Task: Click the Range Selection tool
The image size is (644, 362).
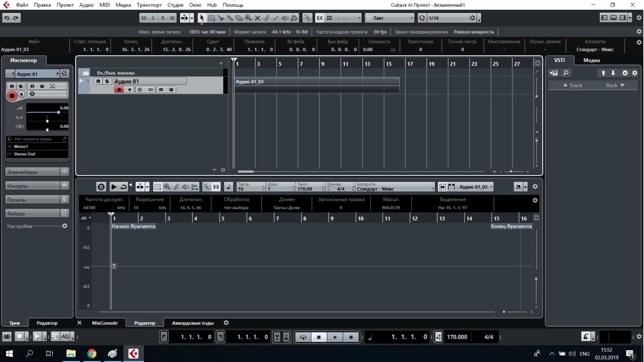Action: 211,18
